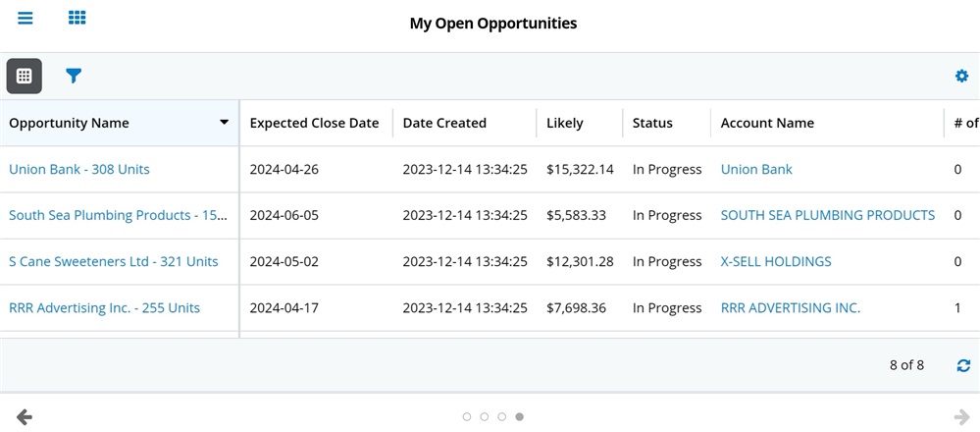Select the third pagination dot
The width and height of the screenshot is (980, 432).
(x=501, y=417)
